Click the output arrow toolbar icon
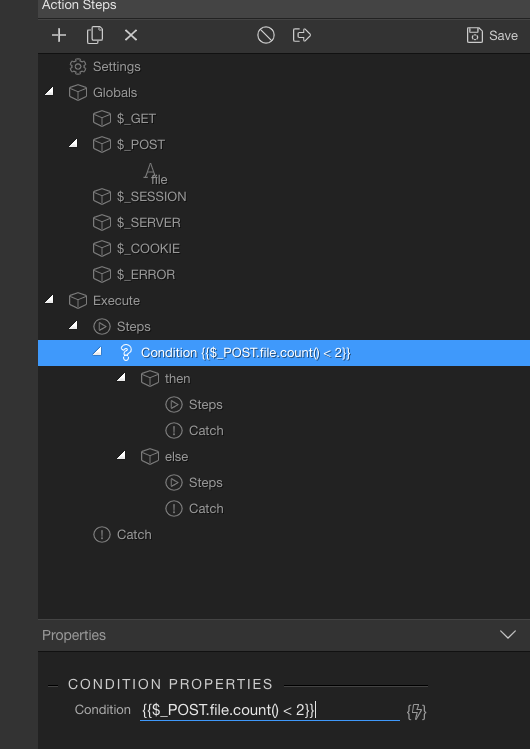 pos(302,35)
